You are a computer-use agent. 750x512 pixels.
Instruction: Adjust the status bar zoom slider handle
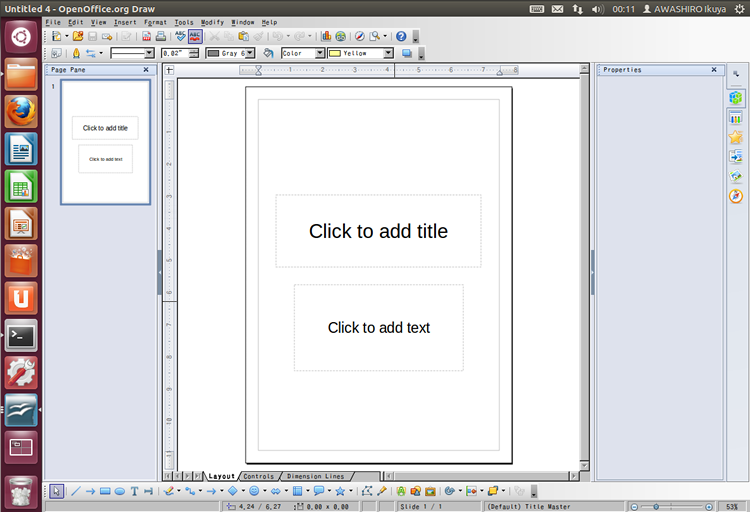point(656,507)
